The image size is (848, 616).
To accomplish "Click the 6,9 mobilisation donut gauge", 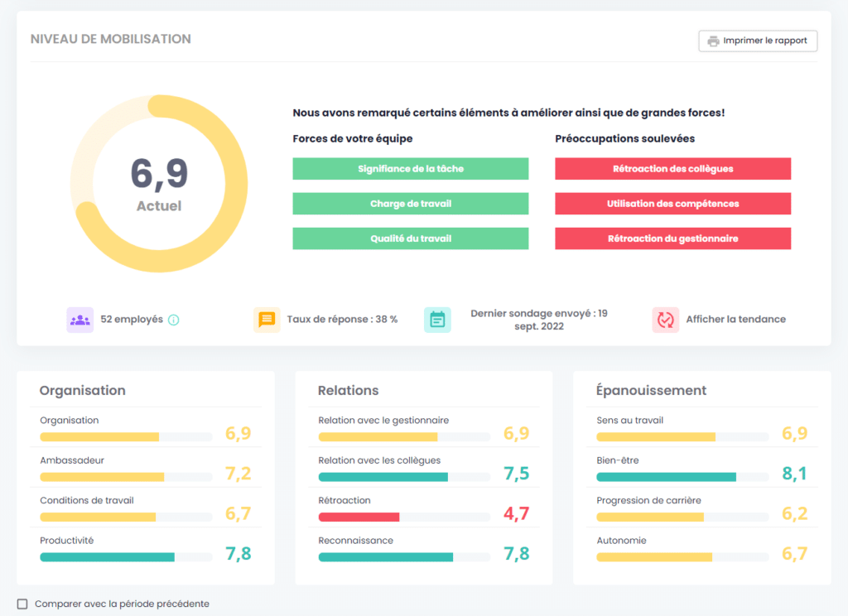I will click(159, 184).
